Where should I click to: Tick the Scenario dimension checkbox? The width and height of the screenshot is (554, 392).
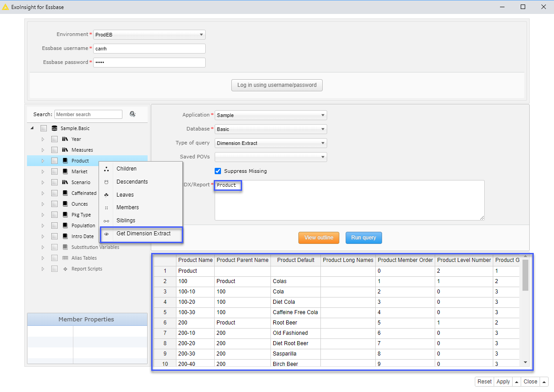pyautogui.click(x=54, y=182)
